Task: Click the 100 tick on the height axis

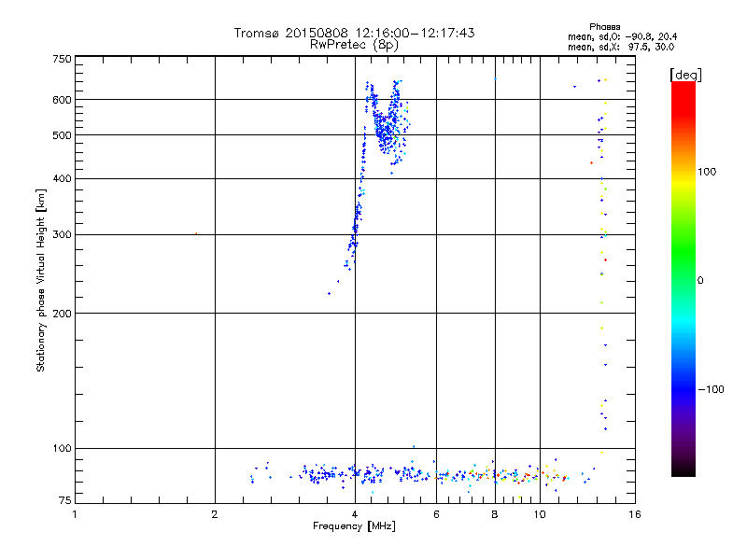Action: (x=62, y=448)
